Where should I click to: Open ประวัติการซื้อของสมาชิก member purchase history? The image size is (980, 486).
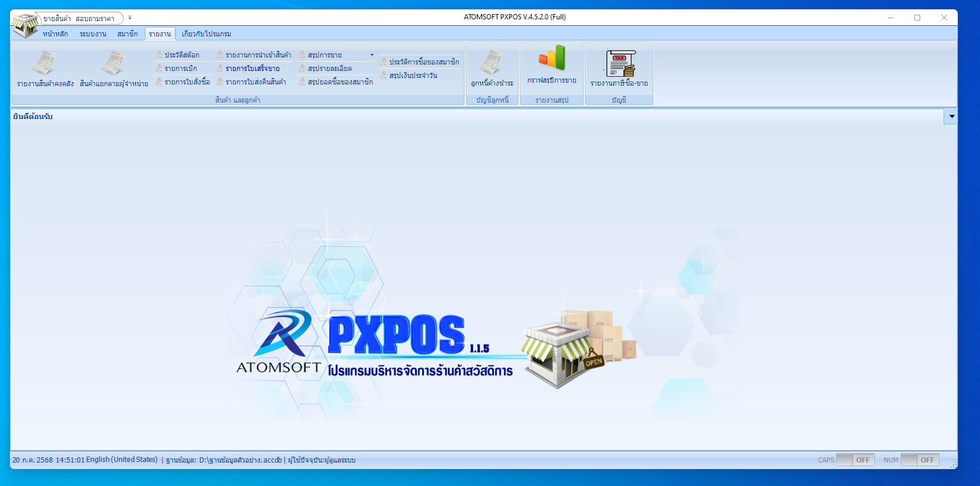pos(423,62)
